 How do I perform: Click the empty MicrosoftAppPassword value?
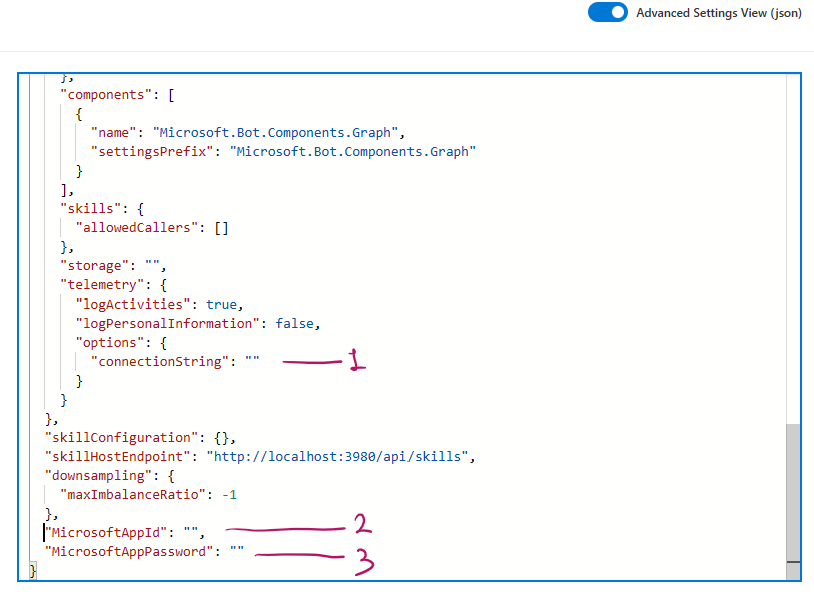(x=236, y=551)
